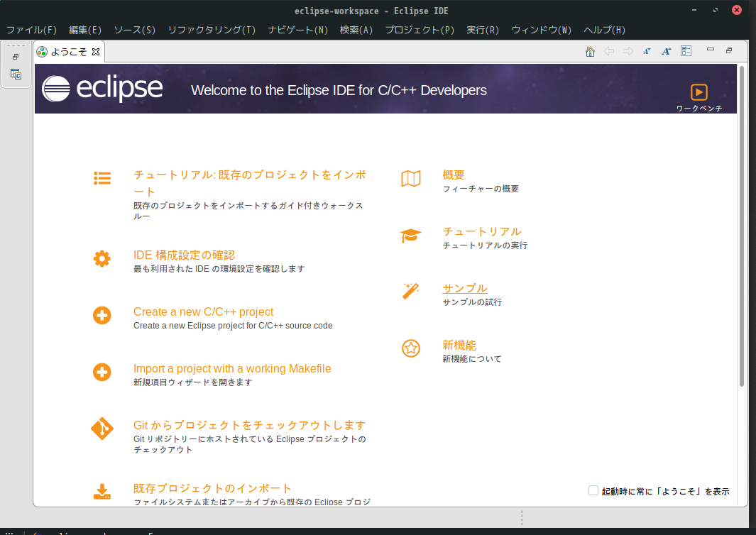756x535 pixels.
Task: Open the ウィンドウ(W) menu
Action: point(542,30)
